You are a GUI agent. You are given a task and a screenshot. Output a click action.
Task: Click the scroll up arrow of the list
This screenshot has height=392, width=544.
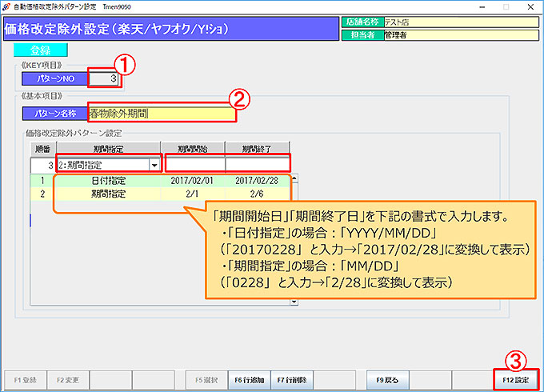click(x=294, y=178)
